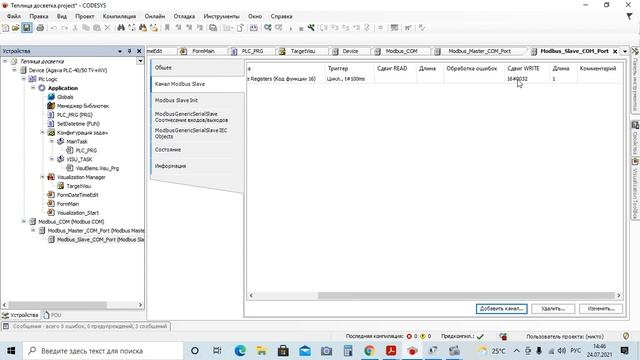Open the editor tabs list dropdown arrow

(625, 51)
